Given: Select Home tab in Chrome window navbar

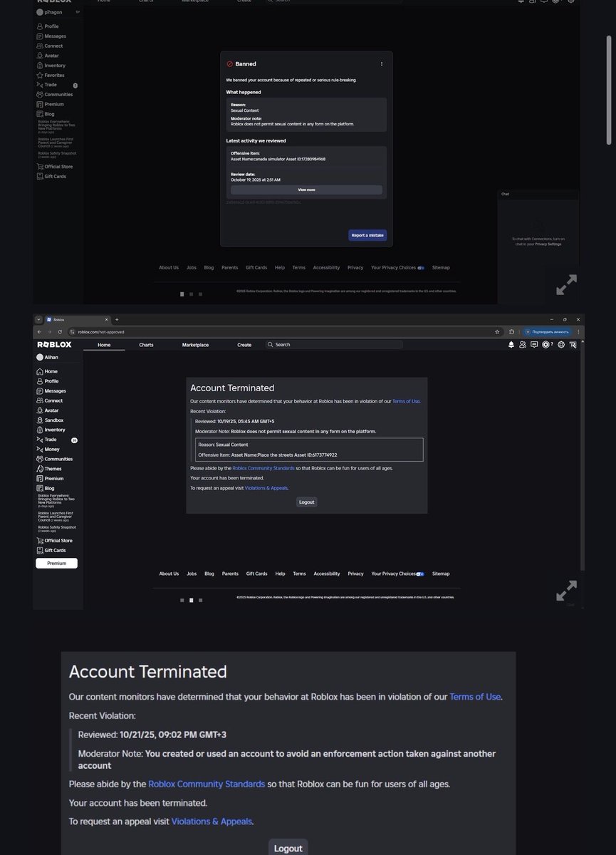Looking at the screenshot, I should 104,345.
